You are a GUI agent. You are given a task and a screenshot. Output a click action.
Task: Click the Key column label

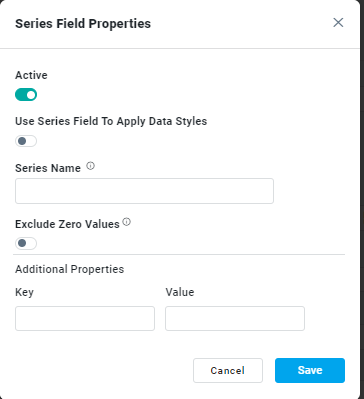24,292
